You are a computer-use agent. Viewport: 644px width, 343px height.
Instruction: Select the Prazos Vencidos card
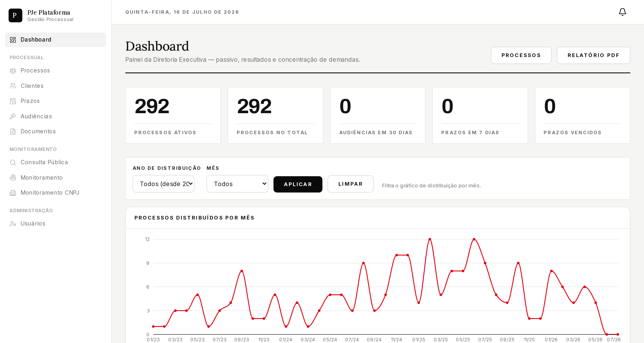(x=583, y=115)
